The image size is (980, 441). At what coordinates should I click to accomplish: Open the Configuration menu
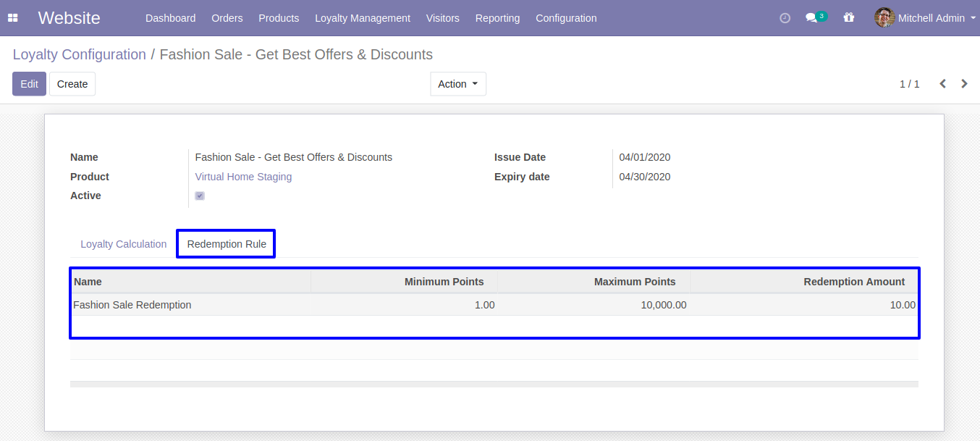(566, 18)
